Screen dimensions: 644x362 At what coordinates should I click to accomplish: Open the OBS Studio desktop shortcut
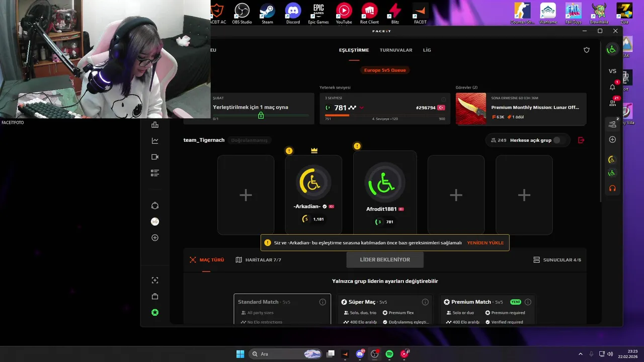tap(242, 14)
